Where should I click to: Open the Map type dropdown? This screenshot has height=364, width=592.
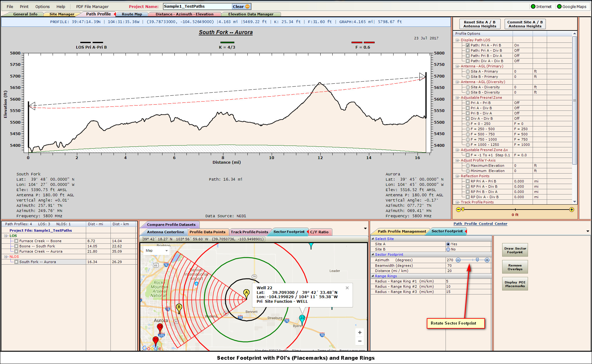[x=157, y=250]
